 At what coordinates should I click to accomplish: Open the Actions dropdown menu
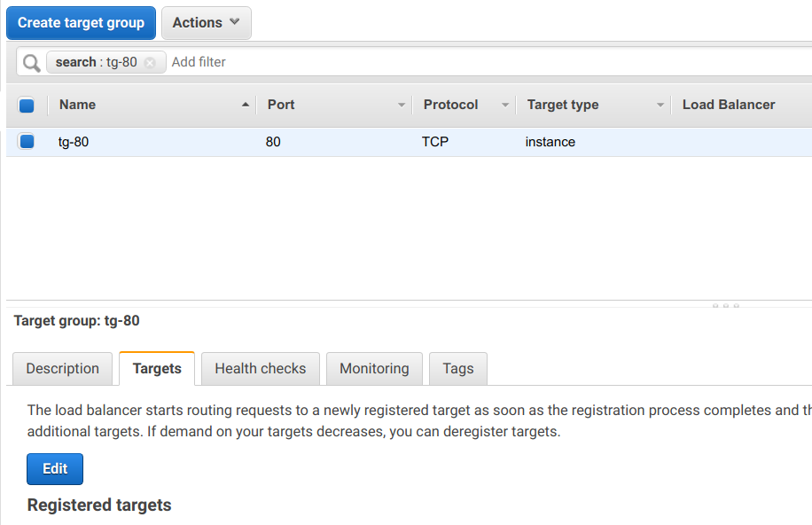point(207,23)
